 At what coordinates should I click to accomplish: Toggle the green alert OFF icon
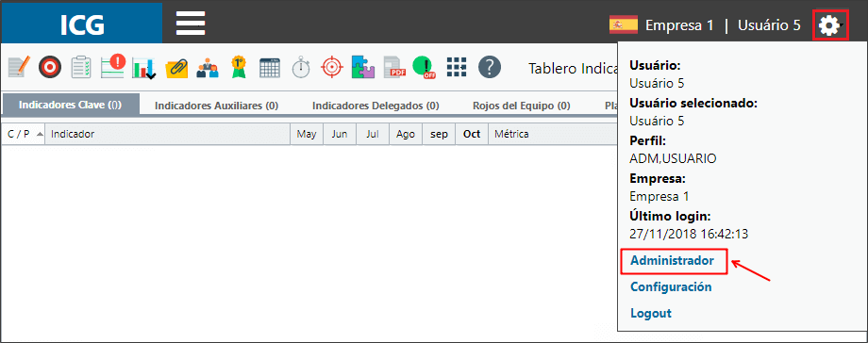[x=425, y=68]
